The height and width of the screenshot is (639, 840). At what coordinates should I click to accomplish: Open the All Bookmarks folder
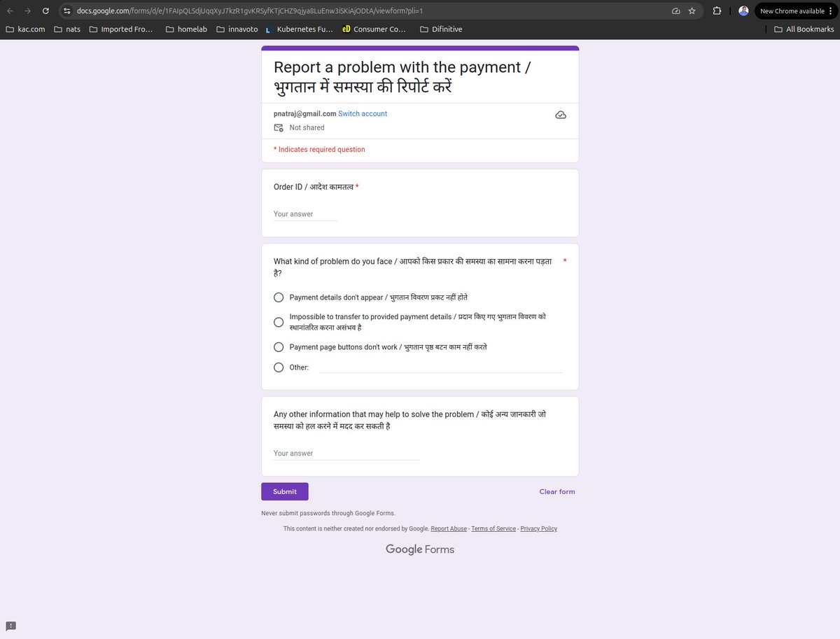(x=804, y=29)
